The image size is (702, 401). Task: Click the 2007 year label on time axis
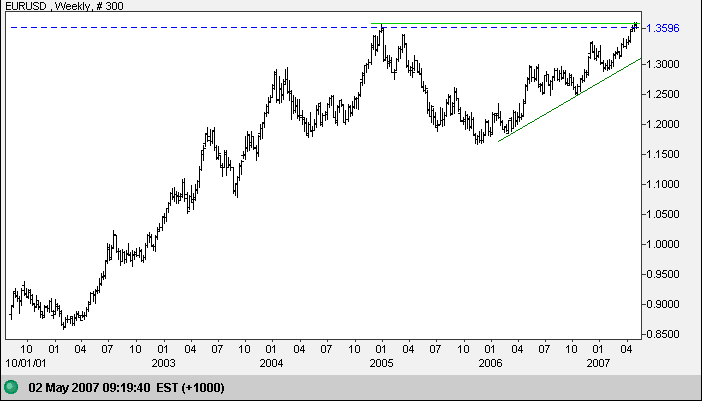(x=599, y=363)
